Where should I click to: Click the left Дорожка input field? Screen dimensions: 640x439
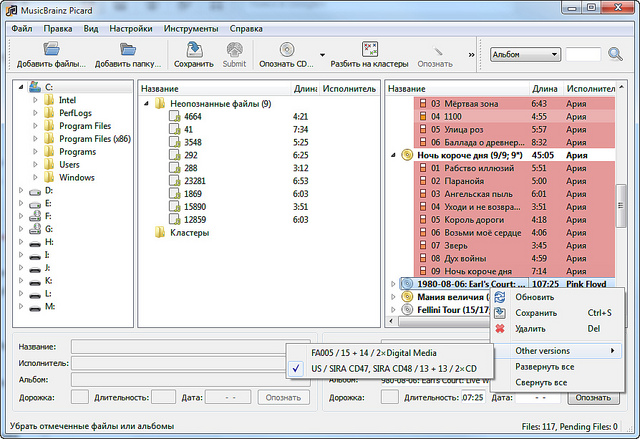coord(80,397)
